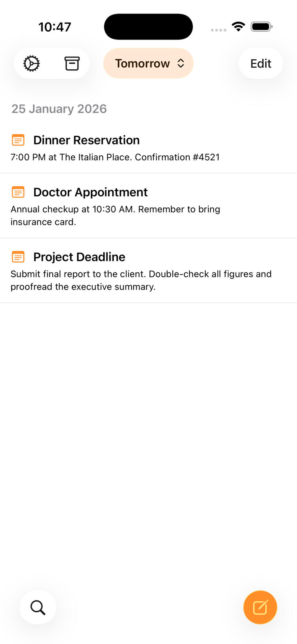Tap the 7:00 PM Italian Place description
The image size is (297, 644).
(115, 157)
